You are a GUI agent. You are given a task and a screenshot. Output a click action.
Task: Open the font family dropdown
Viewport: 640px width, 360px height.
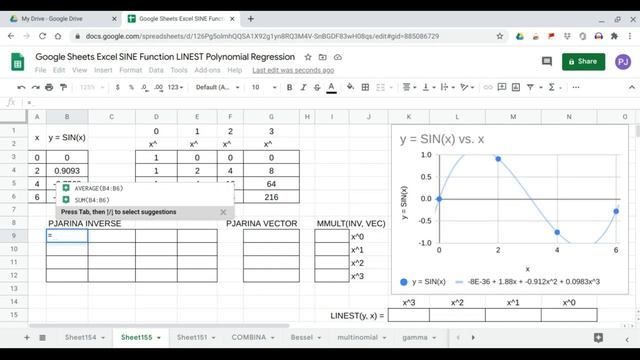pyautogui.click(x=217, y=87)
